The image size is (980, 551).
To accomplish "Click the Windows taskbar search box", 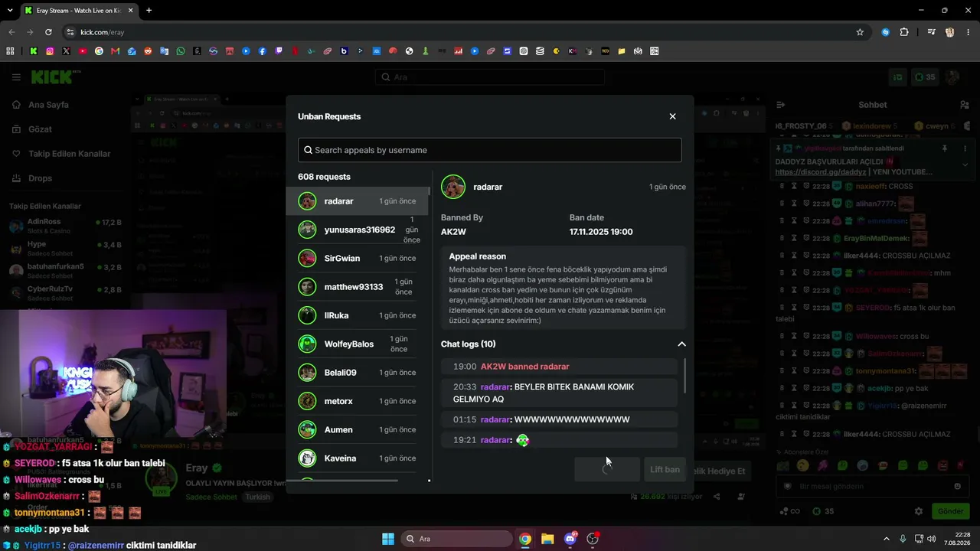I will (x=457, y=539).
